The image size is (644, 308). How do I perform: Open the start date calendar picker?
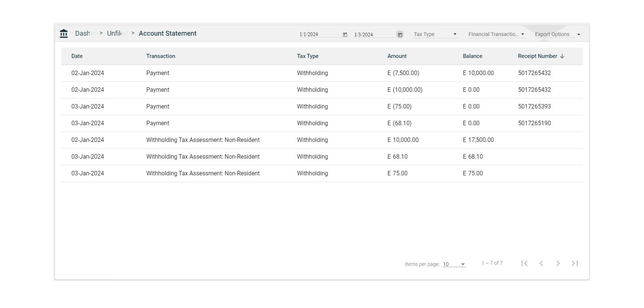(x=345, y=35)
